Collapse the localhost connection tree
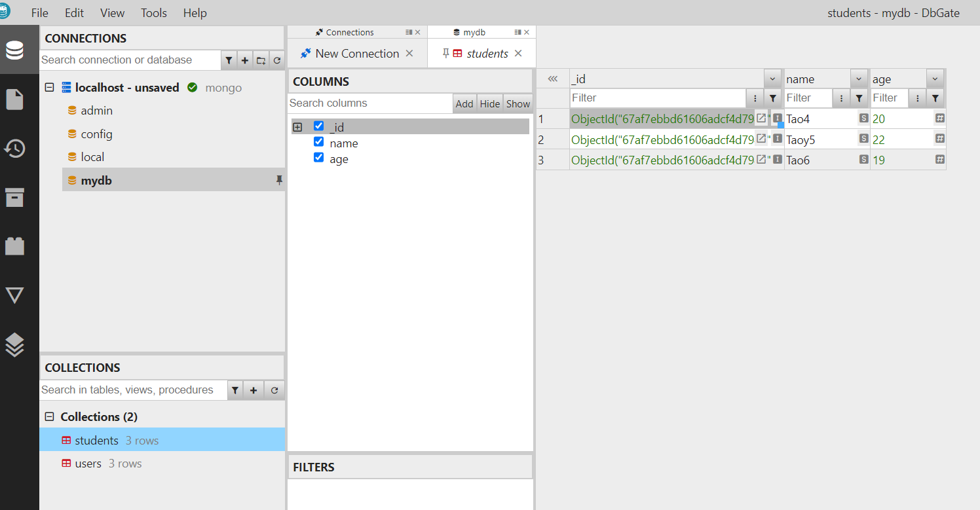Viewport: 980px width, 510px height. (x=49, y=88)
